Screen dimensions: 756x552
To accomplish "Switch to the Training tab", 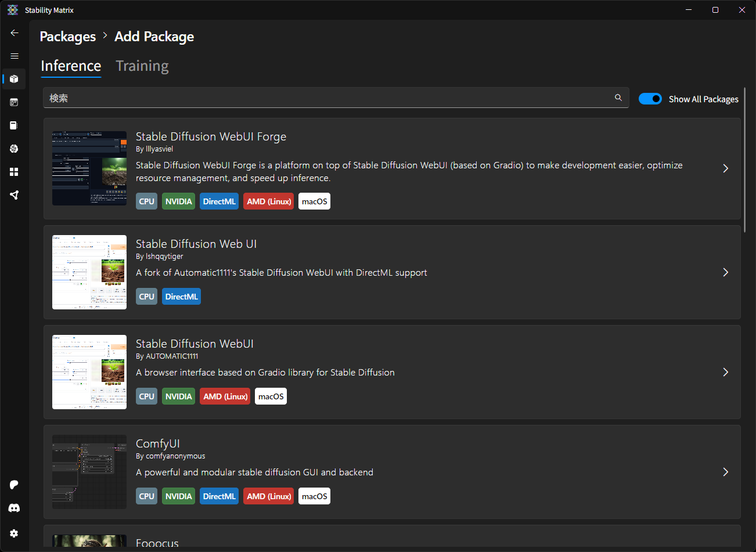I will 142,66.
